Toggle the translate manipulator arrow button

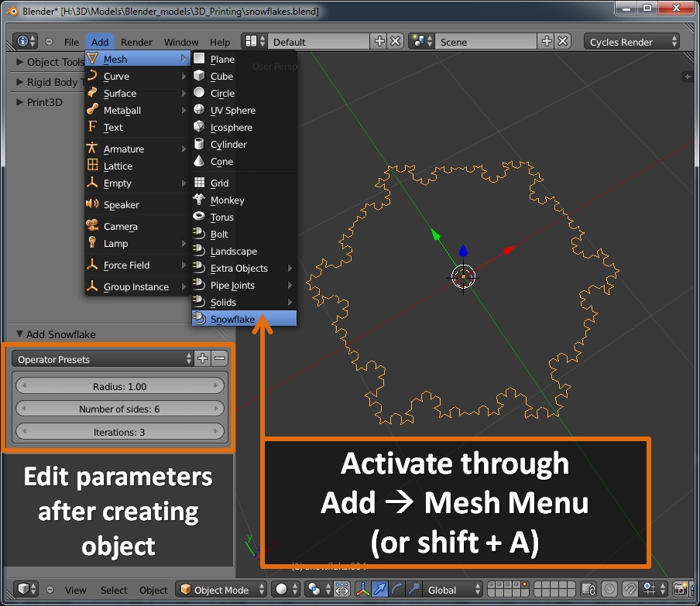click(x=380, y=589)
